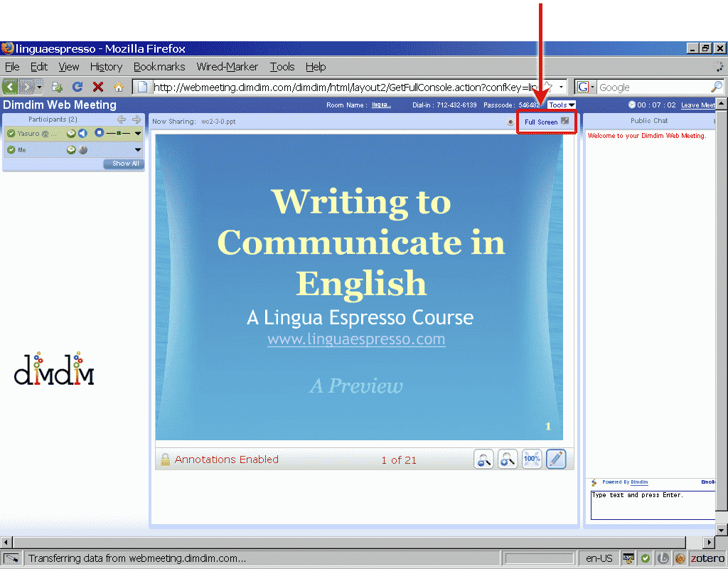Focus the Google search field
Image resolution: width=728 pixels, height=569 pixels.
point(654,87)
